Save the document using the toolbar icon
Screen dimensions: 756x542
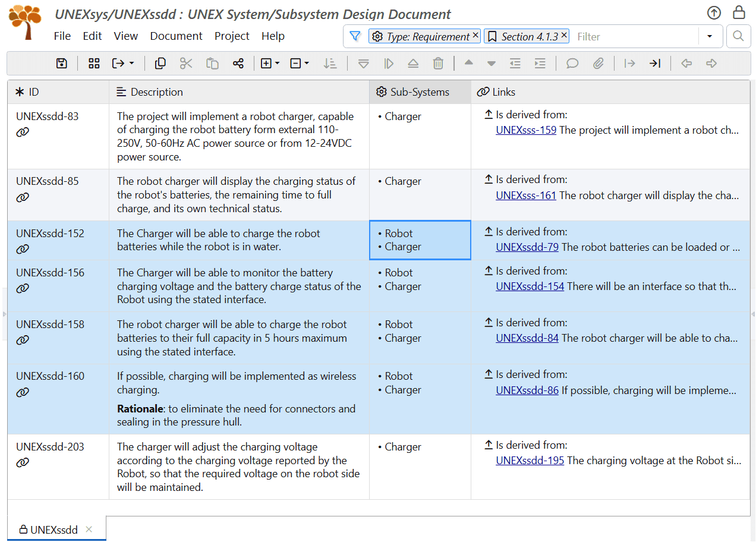pyautogui.click(x=61, y=63)
